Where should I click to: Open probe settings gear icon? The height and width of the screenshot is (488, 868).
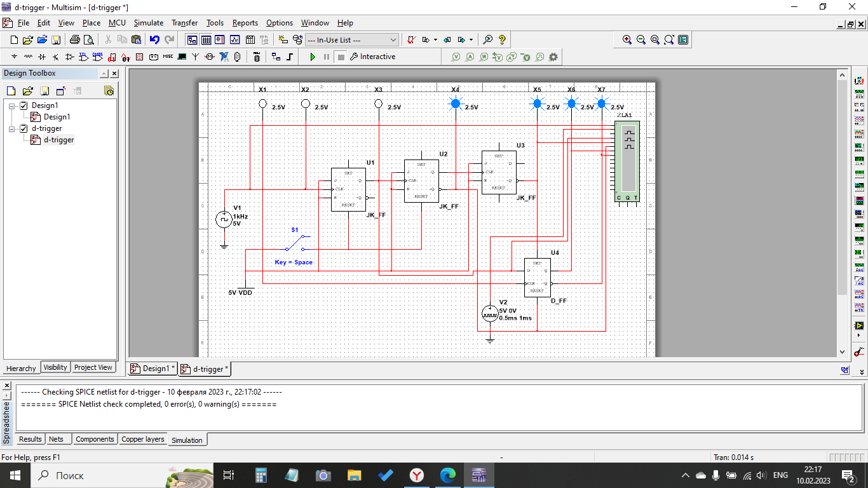[553, 57]
